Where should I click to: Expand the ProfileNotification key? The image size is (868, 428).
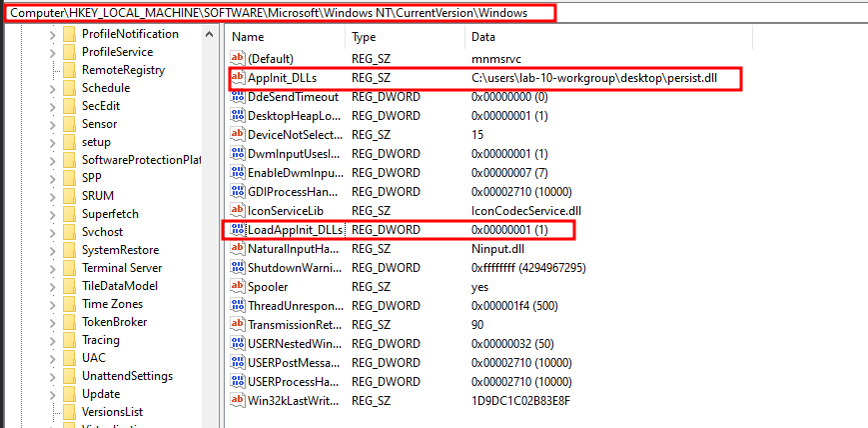click(x=52, y=34)
